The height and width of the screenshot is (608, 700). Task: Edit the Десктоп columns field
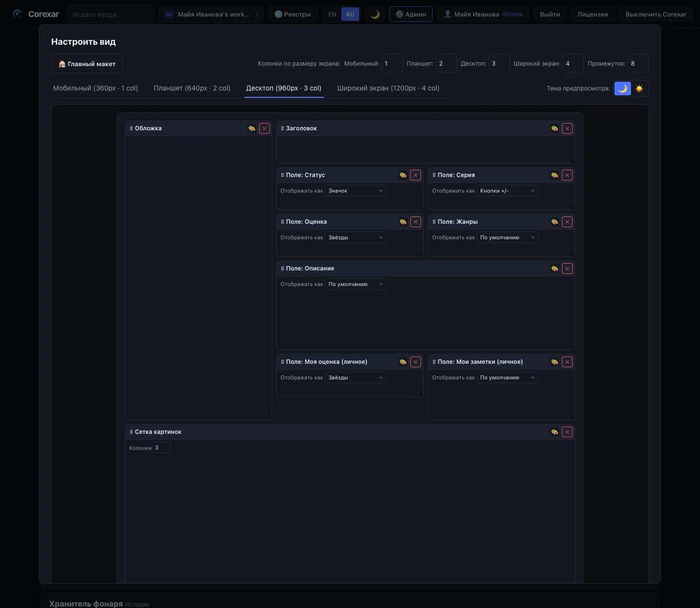[499, 63]
